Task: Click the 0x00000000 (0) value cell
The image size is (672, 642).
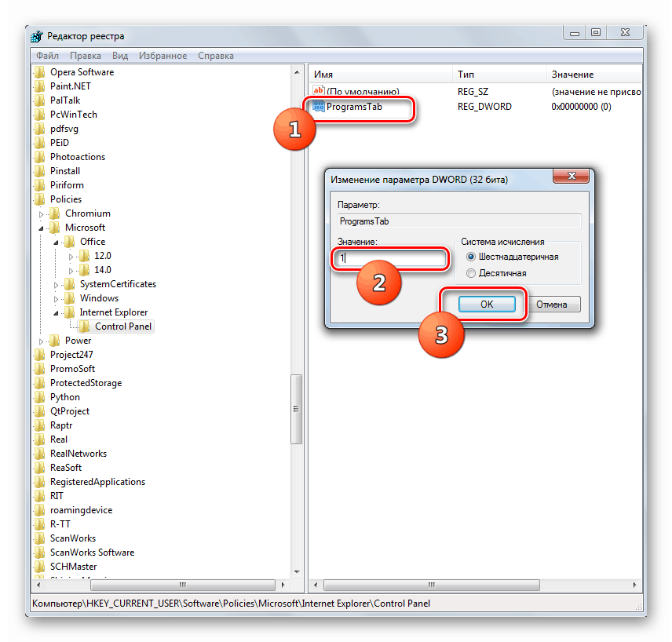Action: [x=581, y=106]
